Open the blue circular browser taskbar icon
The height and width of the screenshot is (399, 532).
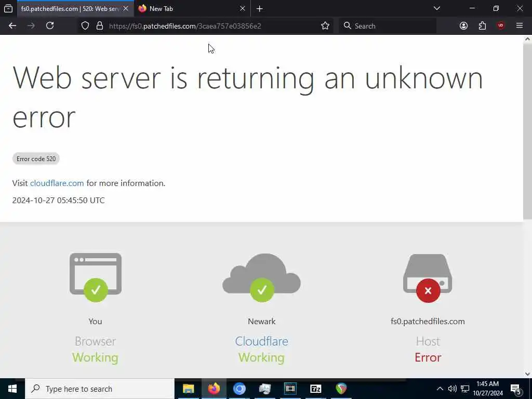pos(239,389)
